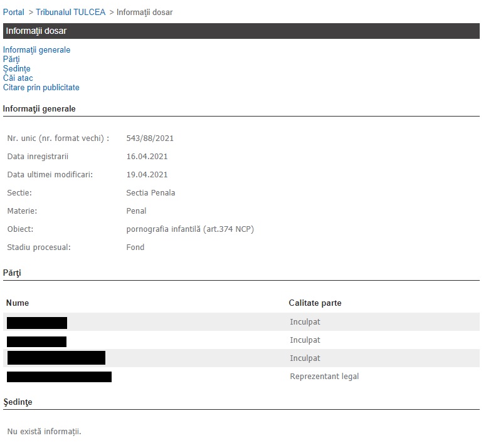Click the Obiect label
Image resolution: width=486 pixels, height=448 pixels.
click(20, 229)
